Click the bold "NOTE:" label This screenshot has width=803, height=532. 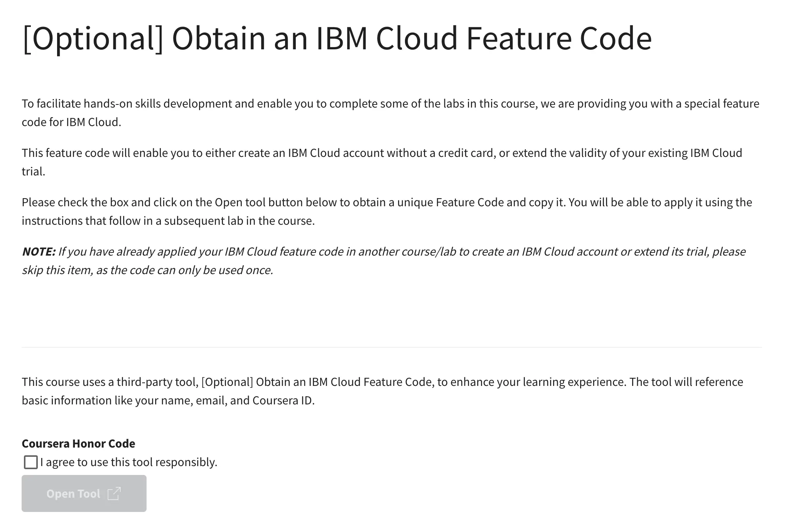(39, 251)
